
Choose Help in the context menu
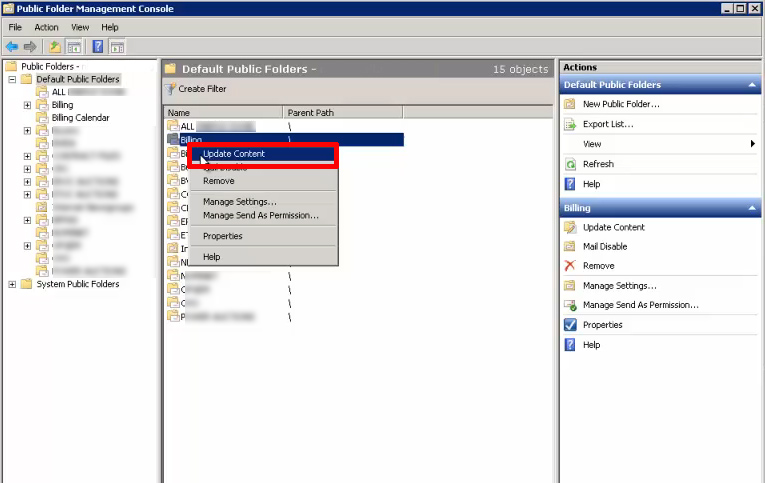point(263,257)
